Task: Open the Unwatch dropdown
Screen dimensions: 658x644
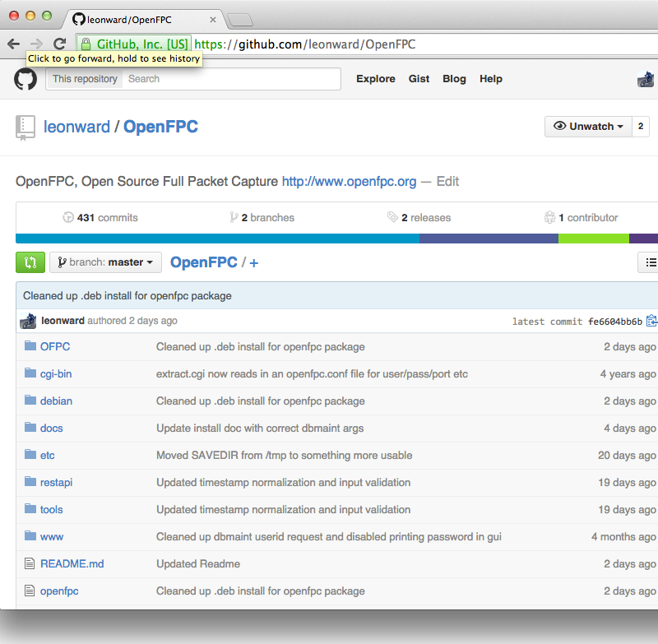Action: coord(587,127)
